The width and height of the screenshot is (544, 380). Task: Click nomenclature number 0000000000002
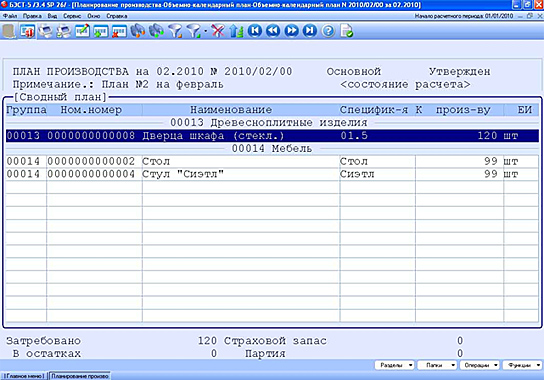tap(91, 161)
